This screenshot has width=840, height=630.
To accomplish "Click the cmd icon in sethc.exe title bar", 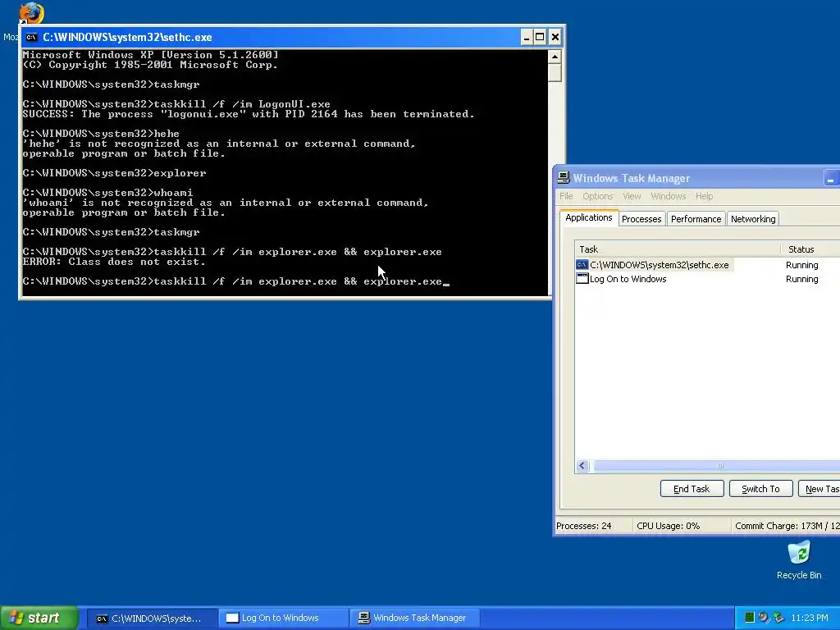I will coord(32,37).
